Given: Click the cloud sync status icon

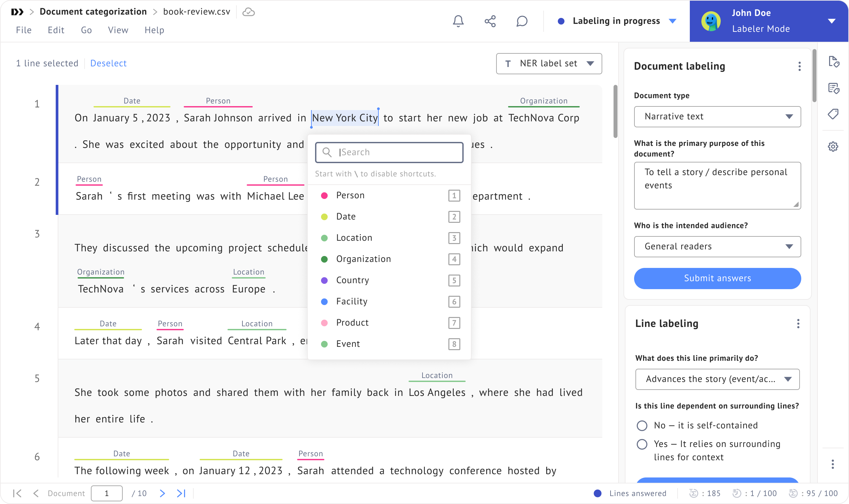Looking at the screenshot, I should coord(249,12).
